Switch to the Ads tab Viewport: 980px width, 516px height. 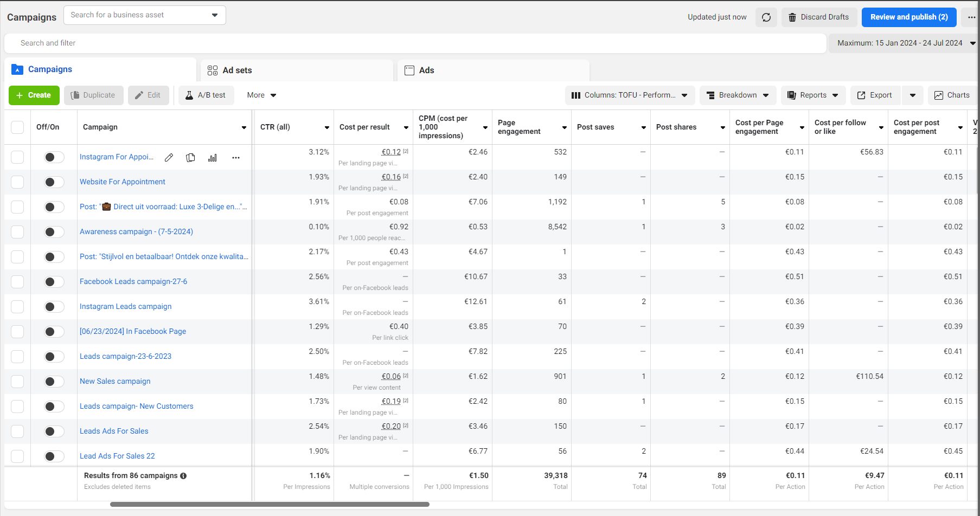click(x=494, y=70)
